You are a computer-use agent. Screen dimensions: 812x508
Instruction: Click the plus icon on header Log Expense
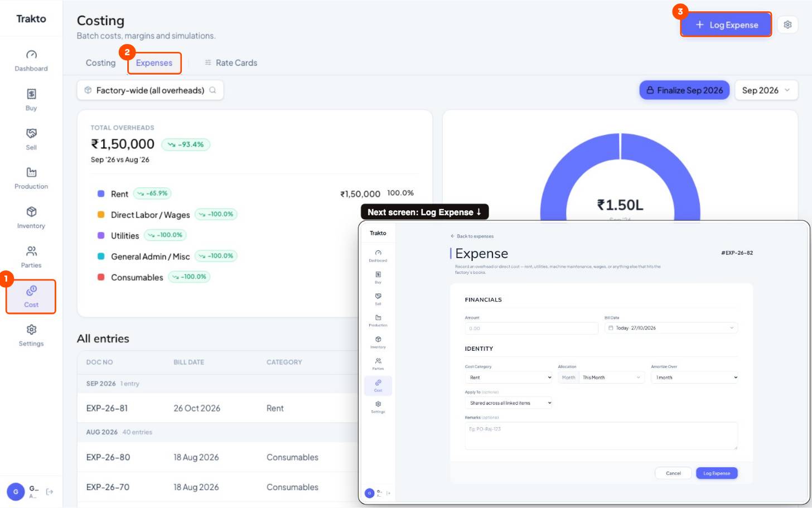[x=699, y=25]
